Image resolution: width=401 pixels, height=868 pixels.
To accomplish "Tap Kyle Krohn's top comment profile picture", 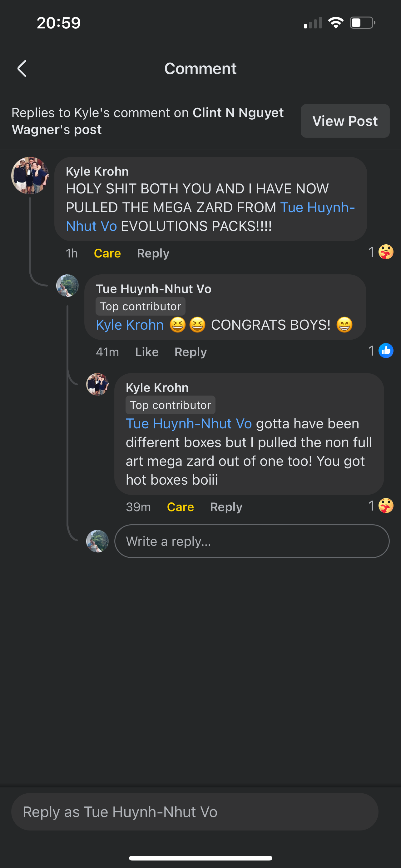I will click(30, 176).
